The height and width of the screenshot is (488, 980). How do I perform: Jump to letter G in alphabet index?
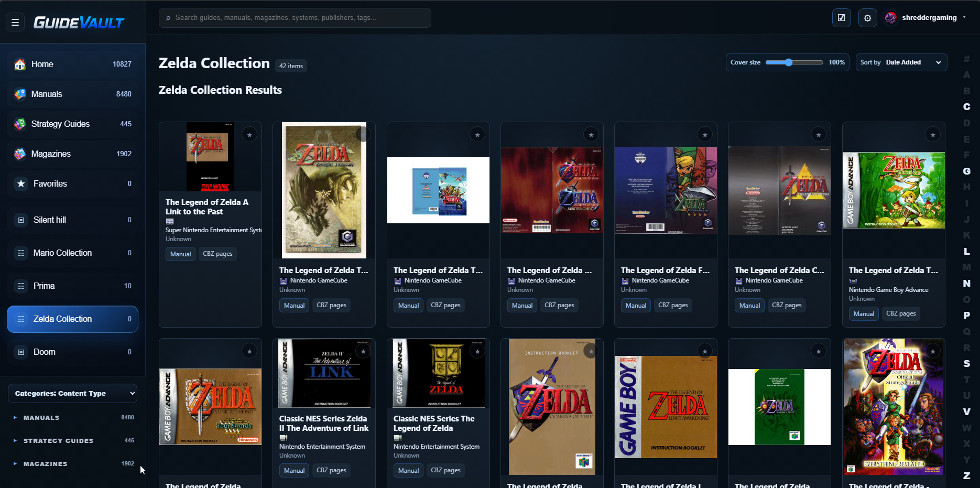(966, 171)
